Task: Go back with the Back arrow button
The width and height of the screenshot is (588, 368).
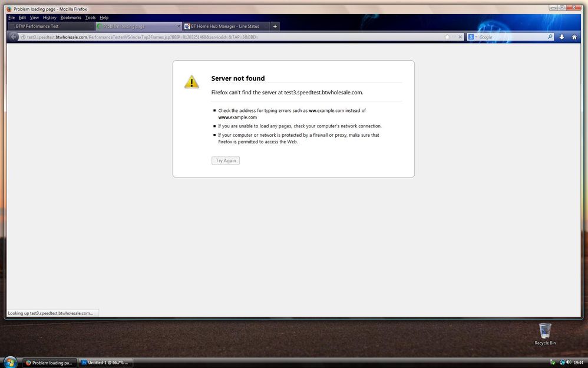Action: (x=14, y=37)
